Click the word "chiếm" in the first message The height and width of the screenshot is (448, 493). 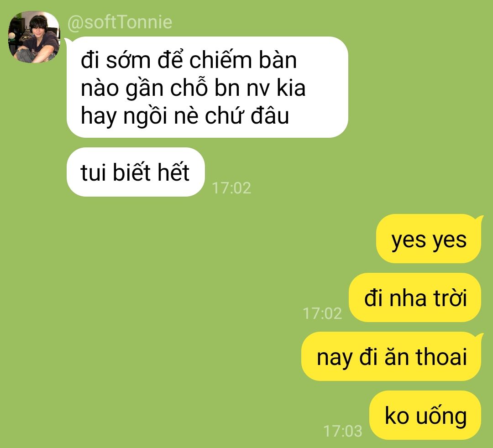[x=221, y=60]
